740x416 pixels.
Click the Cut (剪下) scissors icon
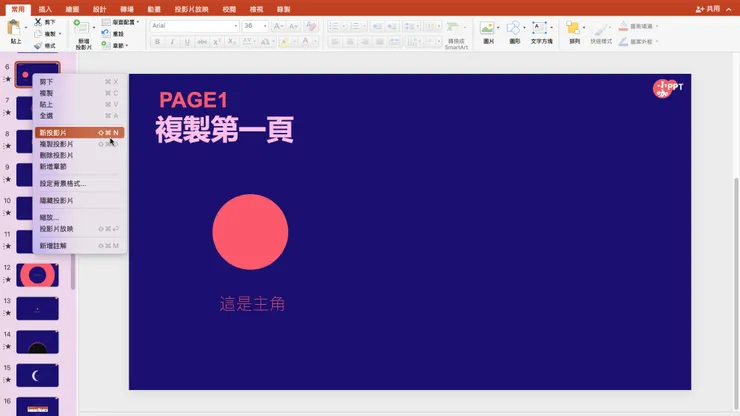38,22
